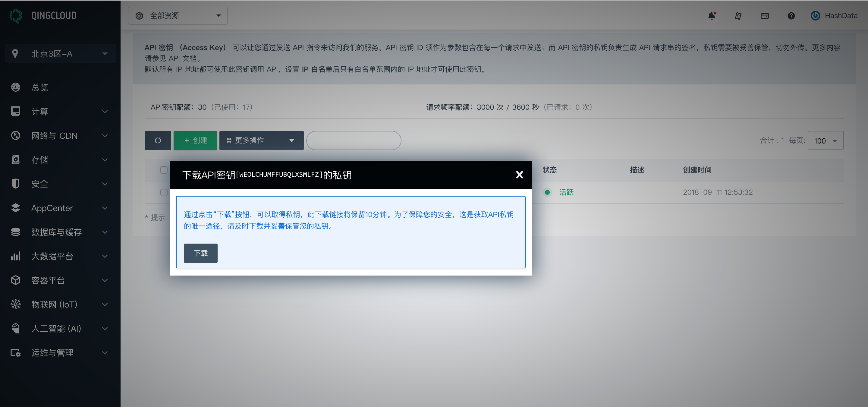Click the HashData username
Image resolution: width=868 pixels, height=407 pixels.
point(841,15)
